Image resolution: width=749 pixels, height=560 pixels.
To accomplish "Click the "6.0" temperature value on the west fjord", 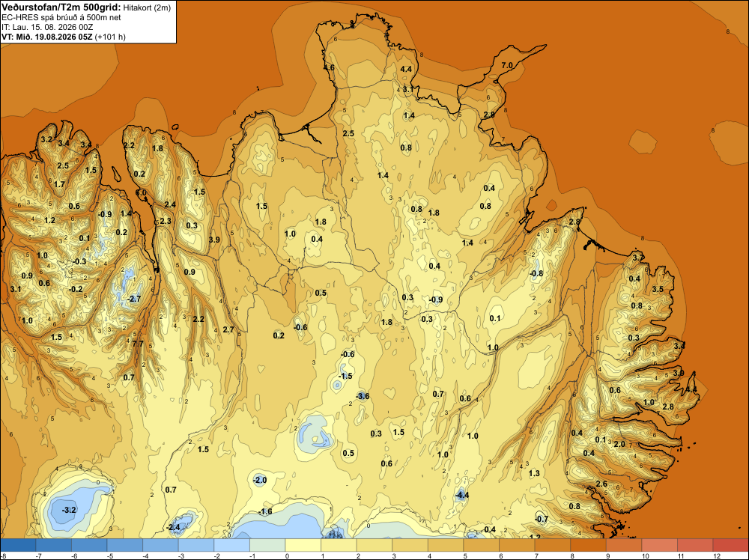I will point(141,192).
